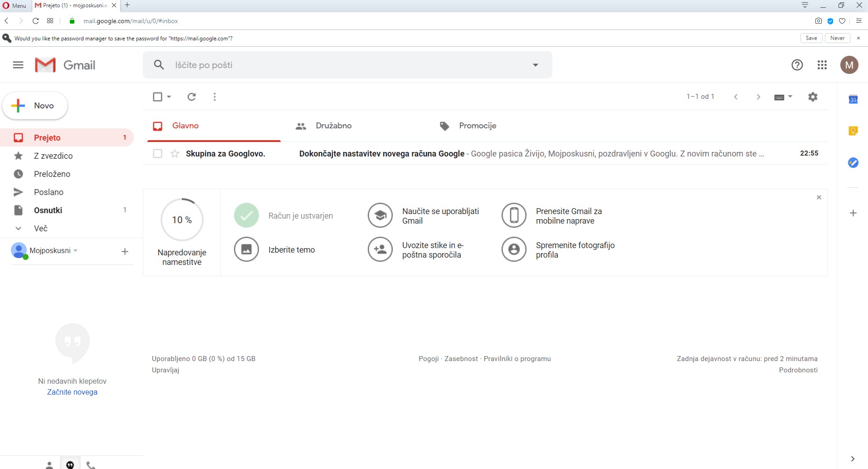Open Google apps grid launcher
The image size is (868, 469).
click(822, 65)
